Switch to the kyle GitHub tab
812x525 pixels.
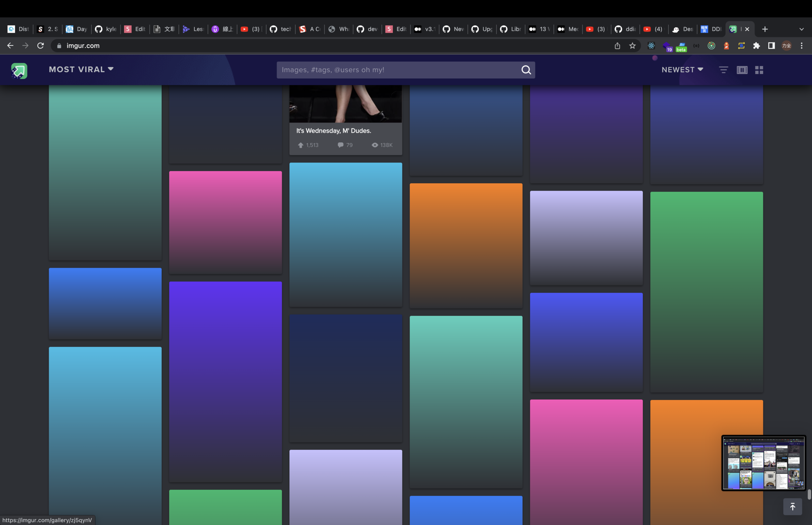(x=106, y=29)
